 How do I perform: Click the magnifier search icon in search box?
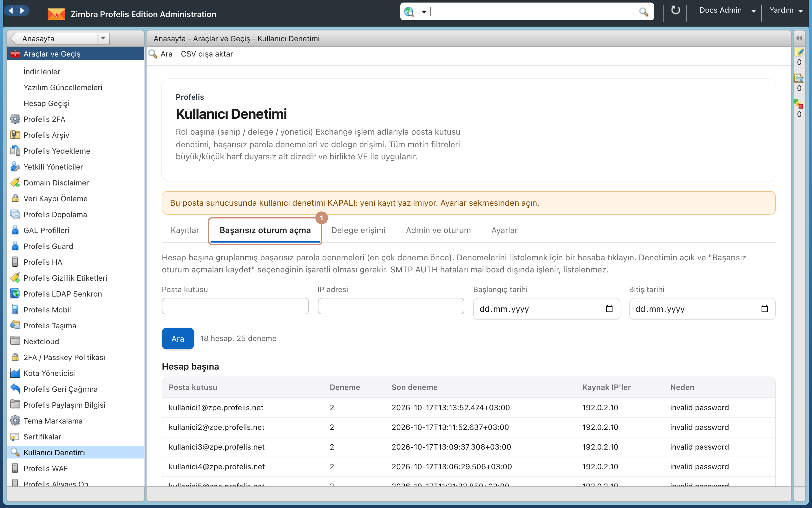click(643, 12)
